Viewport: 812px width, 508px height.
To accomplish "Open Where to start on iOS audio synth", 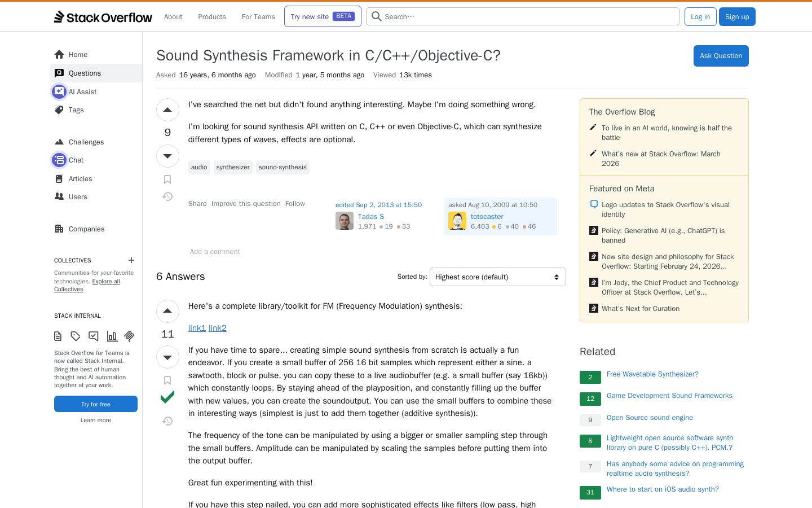I will point(663,489).
